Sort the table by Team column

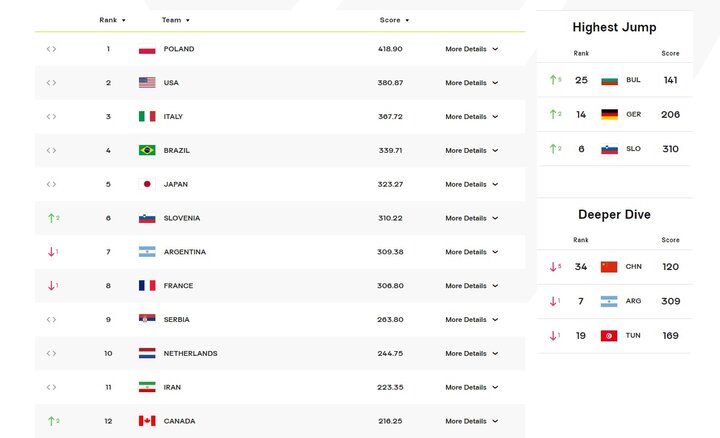pyautogui.click(x=175, y=20)
